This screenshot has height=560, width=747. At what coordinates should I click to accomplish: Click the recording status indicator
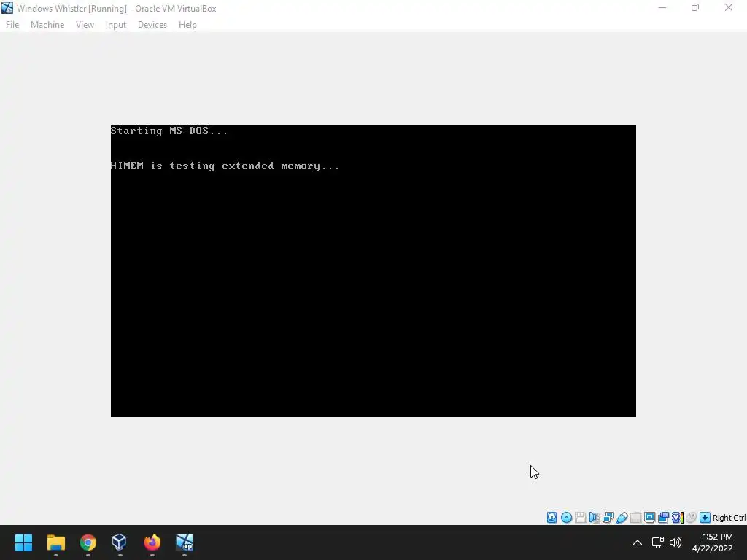point(663,518)
